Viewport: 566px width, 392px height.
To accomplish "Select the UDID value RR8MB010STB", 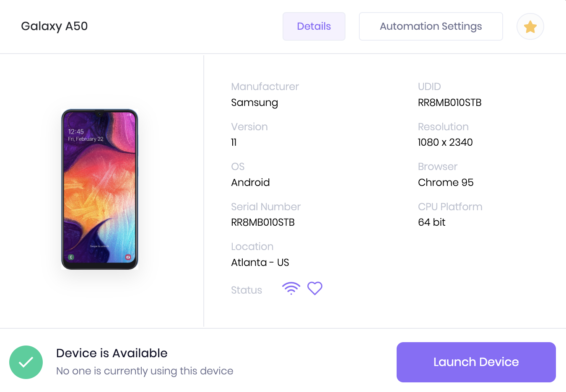I will [449, 103].
